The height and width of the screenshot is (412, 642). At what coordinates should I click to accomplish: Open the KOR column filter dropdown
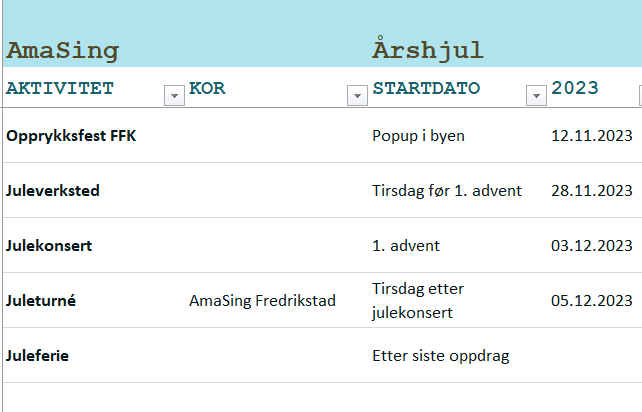[x=357, y=95]
